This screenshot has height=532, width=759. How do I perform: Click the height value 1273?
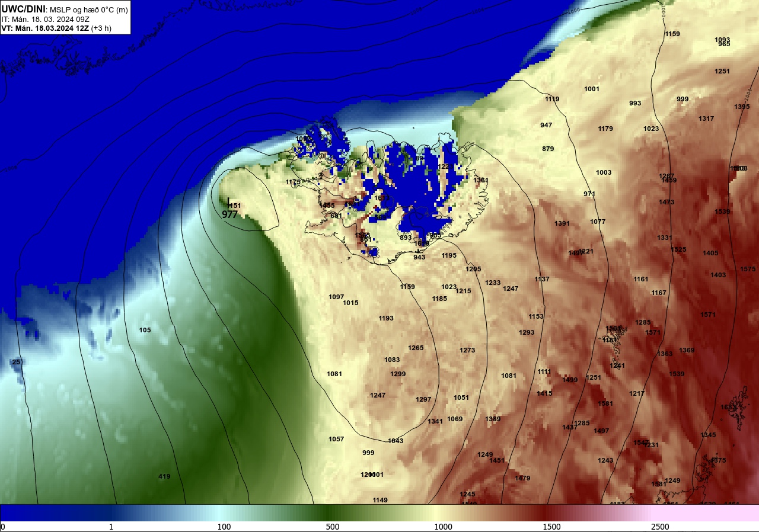[x=467, y=350]
